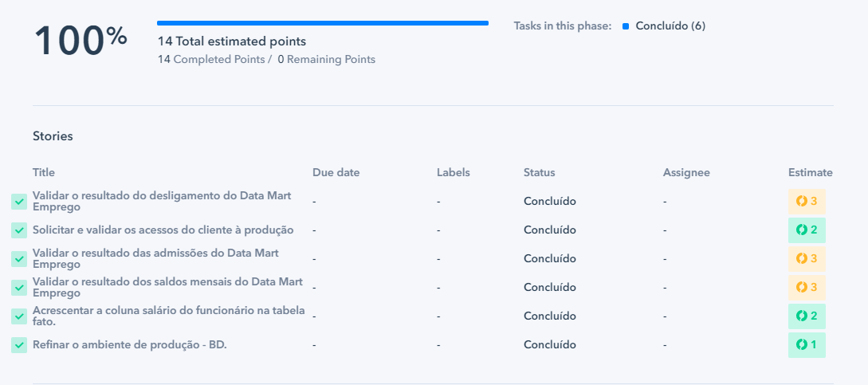Image resolution: width=868 pixels, height=385 pixels.
Task: Click the Due date column header
Action: [x=336, y=172]
